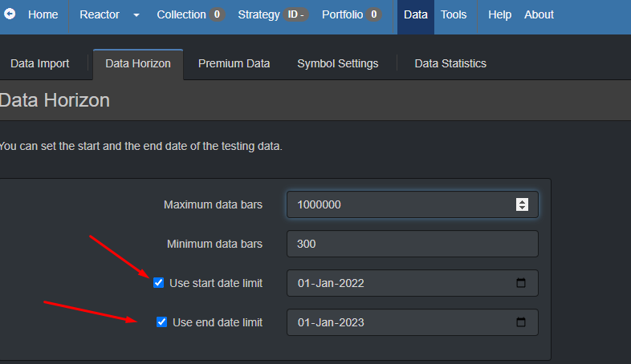631x364 pixels.
Task: Click the Portfolio count badge
Action: 374,14
